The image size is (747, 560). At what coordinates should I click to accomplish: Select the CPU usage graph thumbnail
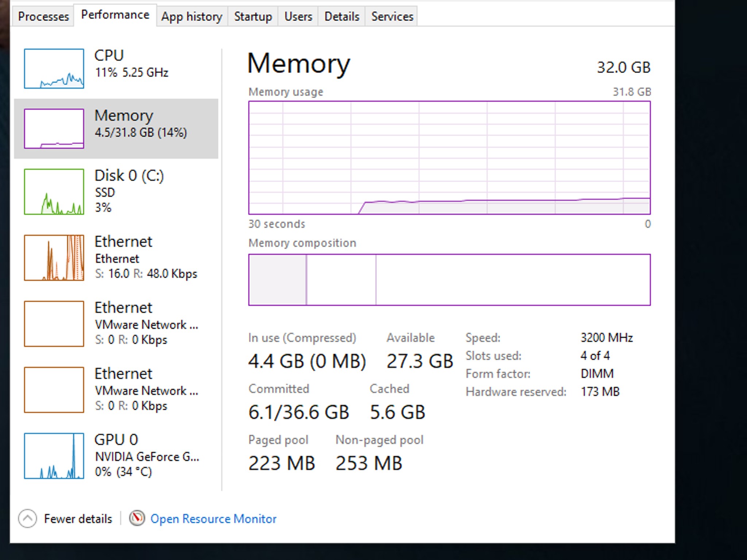pyautogui.click(x=54, y=69)
